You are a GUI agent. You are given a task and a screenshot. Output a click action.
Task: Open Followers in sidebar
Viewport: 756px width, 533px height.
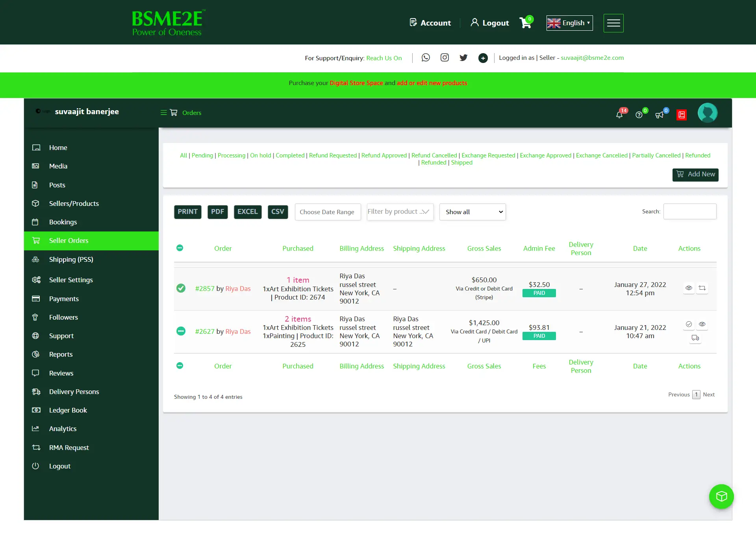pyautogui.click(x=91, y=317)
